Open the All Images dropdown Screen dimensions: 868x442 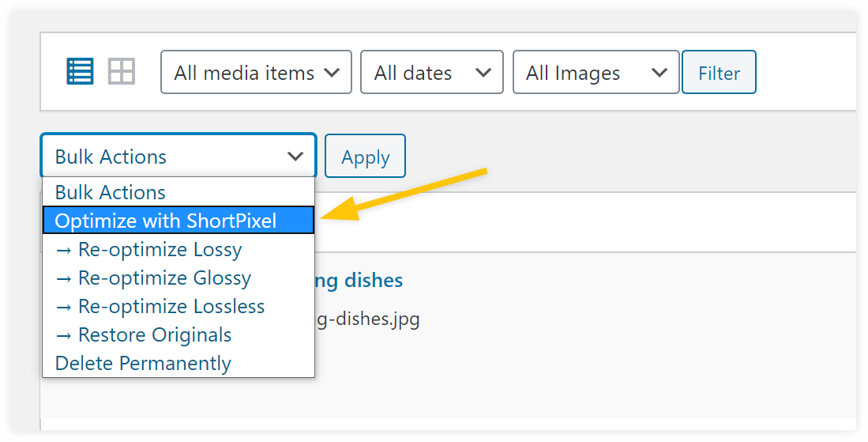[x=596, y=73]
